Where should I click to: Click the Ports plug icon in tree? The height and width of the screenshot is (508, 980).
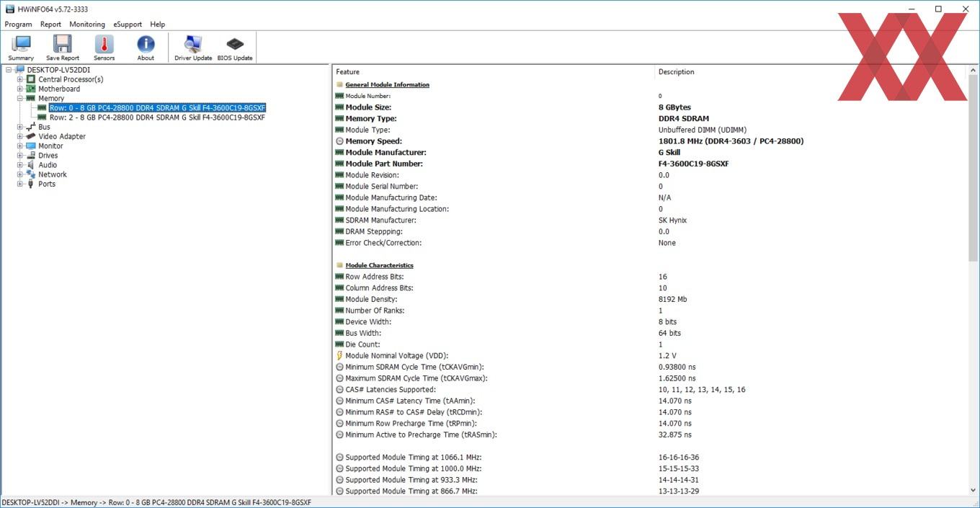pyautogui.click(x=31, y=184)
